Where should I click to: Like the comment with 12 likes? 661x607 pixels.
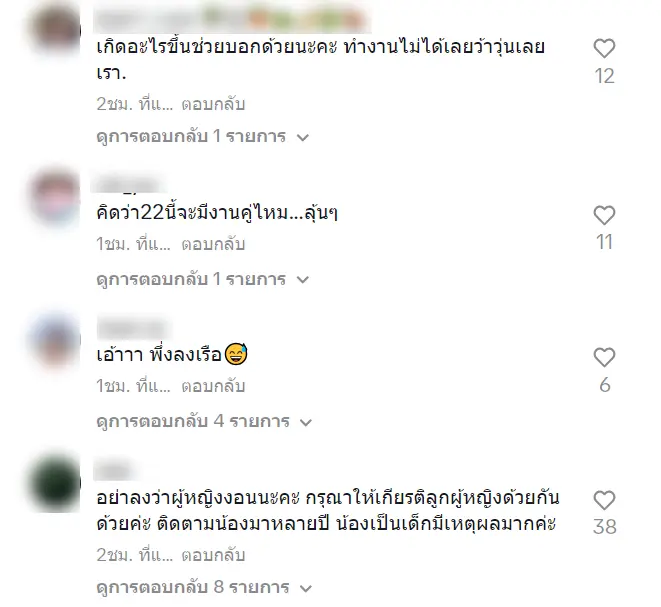604,48
